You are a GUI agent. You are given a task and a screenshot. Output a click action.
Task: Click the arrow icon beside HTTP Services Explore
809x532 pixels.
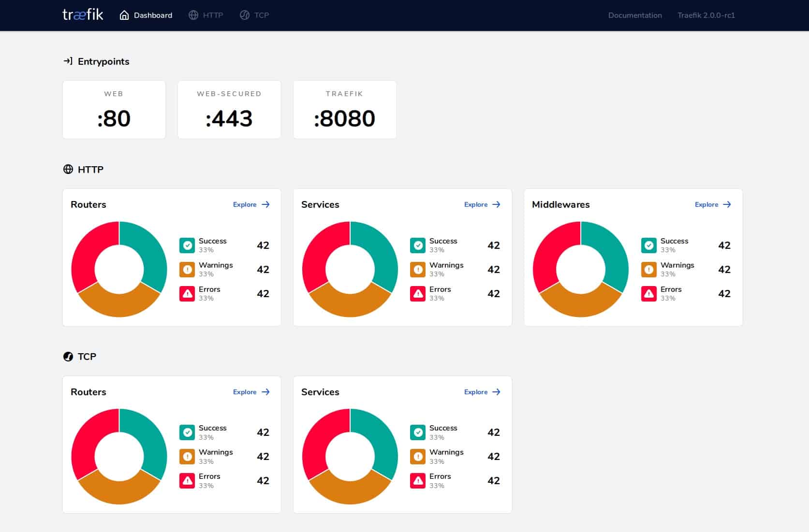496,204
